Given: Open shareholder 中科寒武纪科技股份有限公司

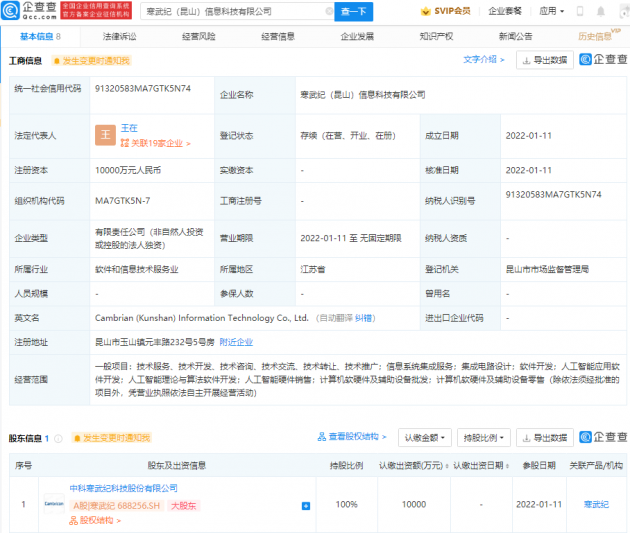Looking at the screenshot, I should coord(123,488).
